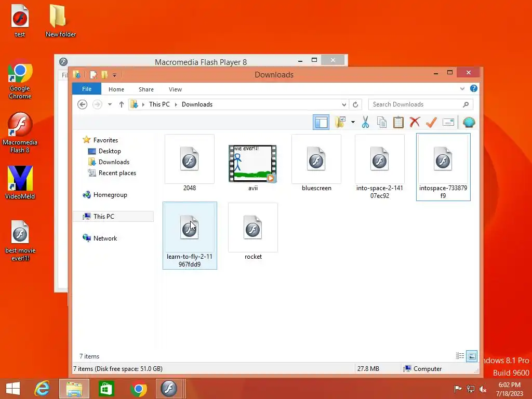
Task: Click the orange checkmark Properties icon
Action: pyautogui.click(x=431, y=122)
